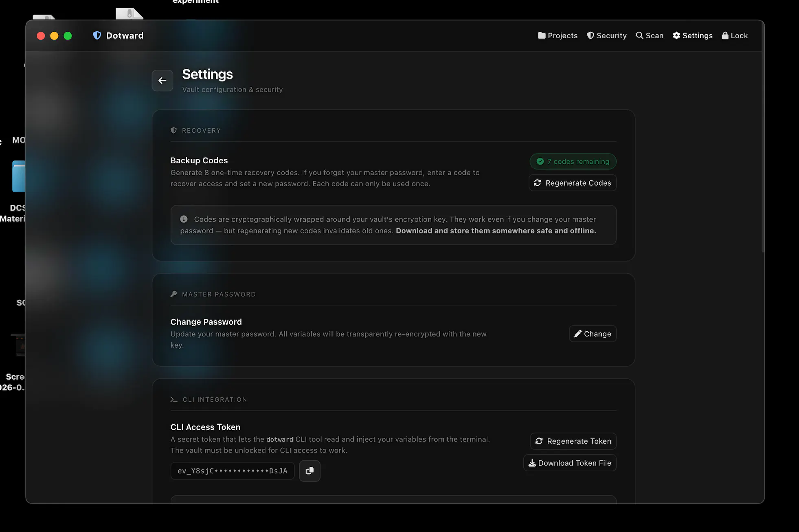799x532 pixels.
Task: Click the Recovery section shield icon
Action: [x=174, y=130]
